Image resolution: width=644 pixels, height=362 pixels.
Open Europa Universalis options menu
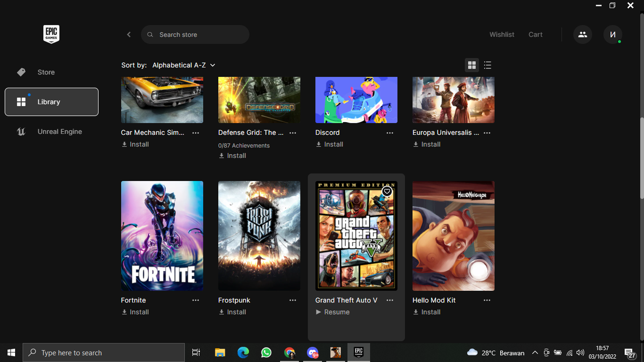click(x=487, y=133)
